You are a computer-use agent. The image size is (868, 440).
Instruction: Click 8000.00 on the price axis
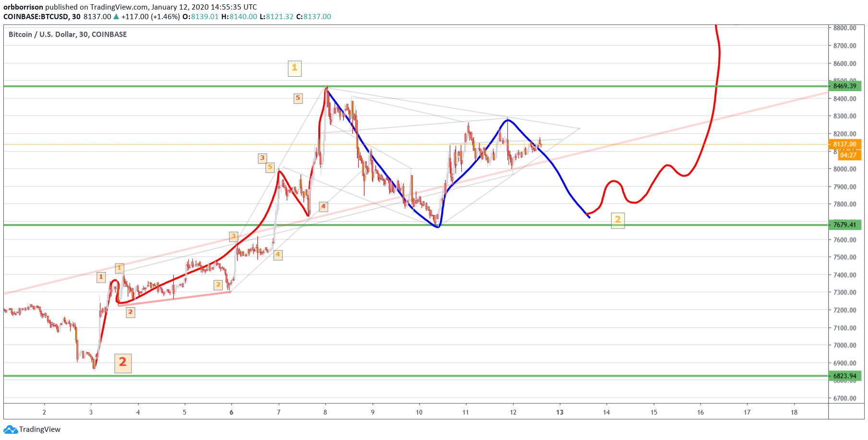click(844, 169)
